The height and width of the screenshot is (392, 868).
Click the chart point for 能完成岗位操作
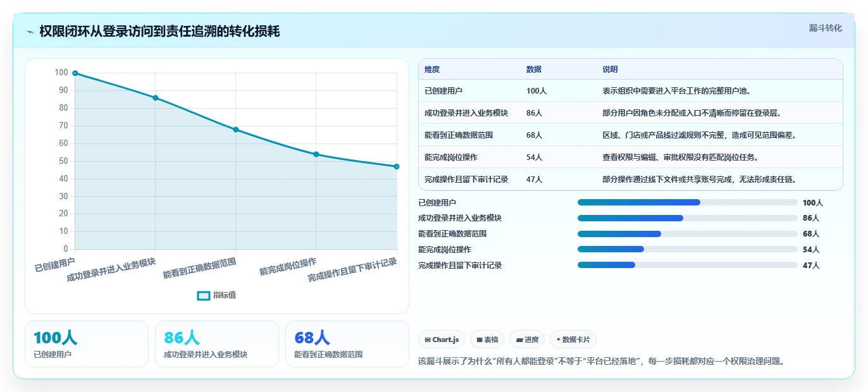316,154
